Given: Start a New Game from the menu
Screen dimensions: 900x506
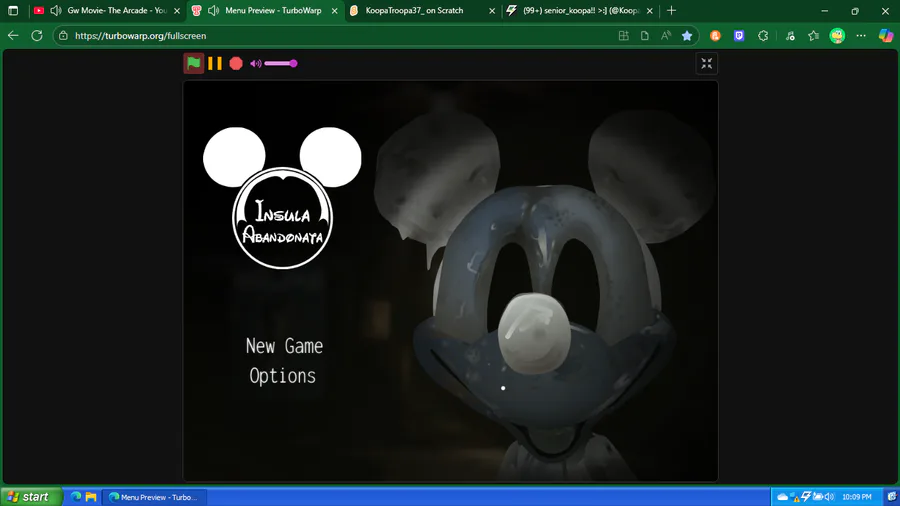Looking at the screenshot, I should pyautogui.click(x=284, y=346).
